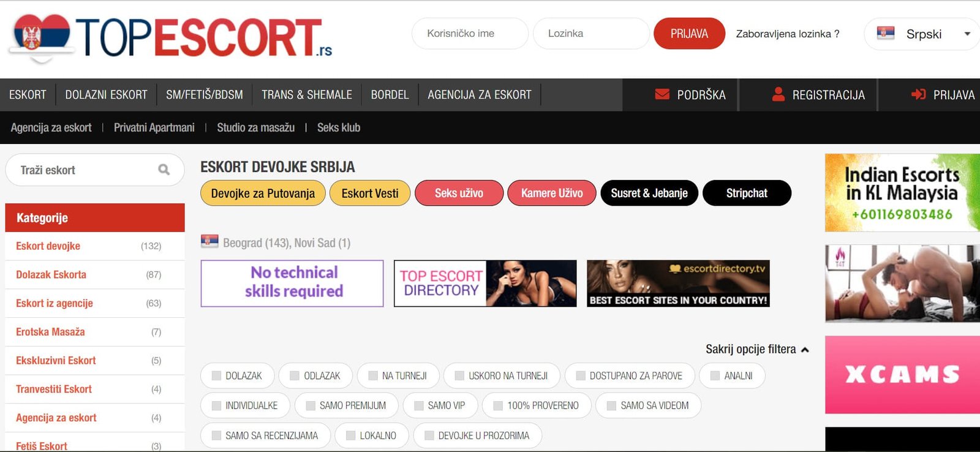Enable SAMO SA VIDEOM filter
The height and width of the screenshot is (452, 980).
tap(611, 405)
